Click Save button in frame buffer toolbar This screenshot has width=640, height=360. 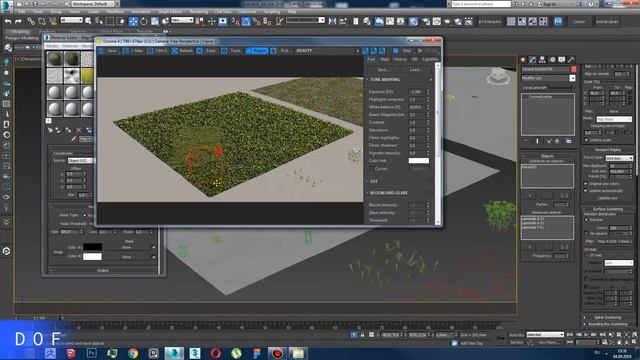pos(109,51)
